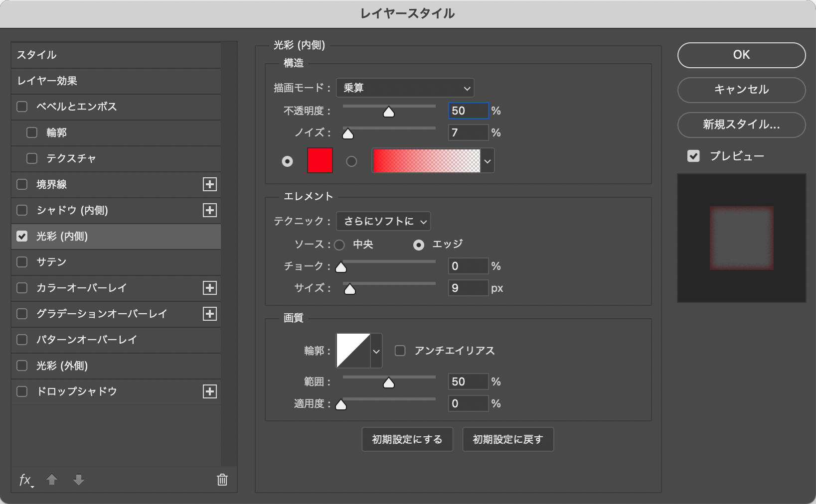Click the move effect down arrow
The image size is (816, 504).
78,480
